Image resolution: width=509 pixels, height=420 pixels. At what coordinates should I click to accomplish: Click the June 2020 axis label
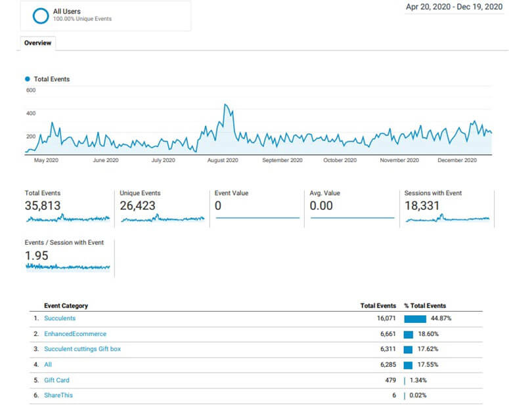point(106,160)
